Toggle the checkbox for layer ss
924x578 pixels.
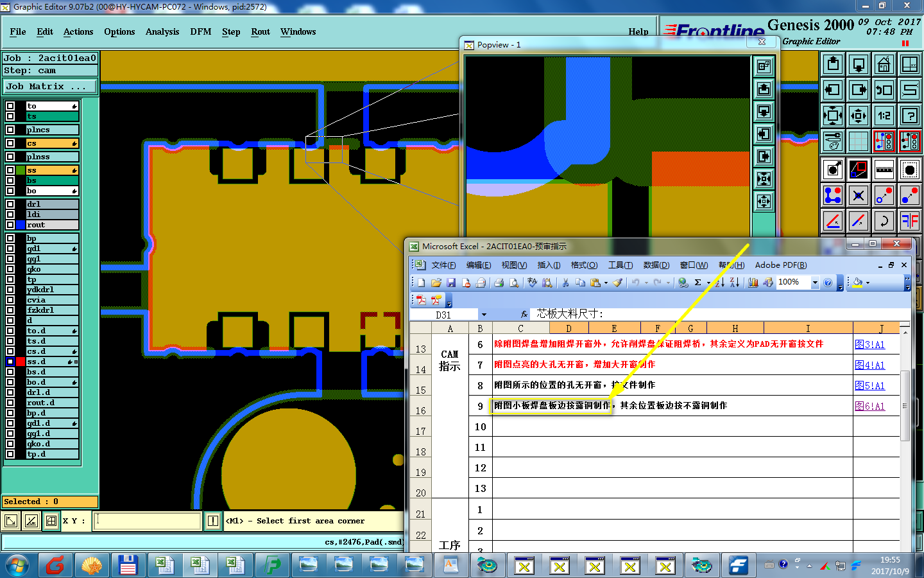(x=10, y=170)
